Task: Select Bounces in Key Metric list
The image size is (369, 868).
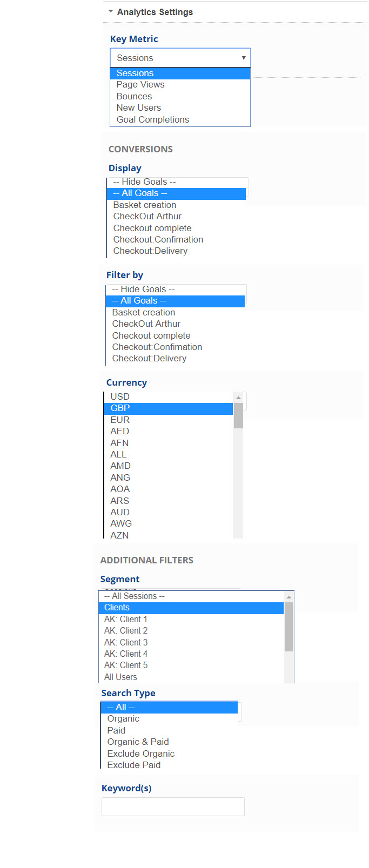Action: pos(134,97)
